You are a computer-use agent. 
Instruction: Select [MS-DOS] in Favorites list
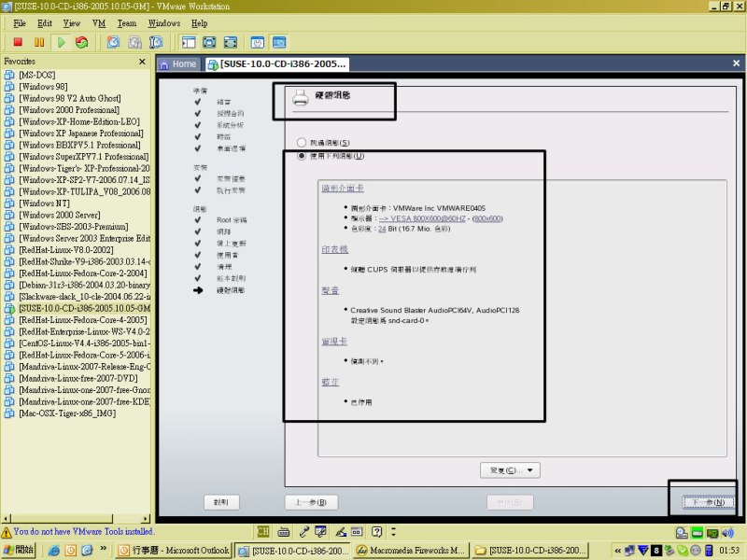tap(37, 75)
